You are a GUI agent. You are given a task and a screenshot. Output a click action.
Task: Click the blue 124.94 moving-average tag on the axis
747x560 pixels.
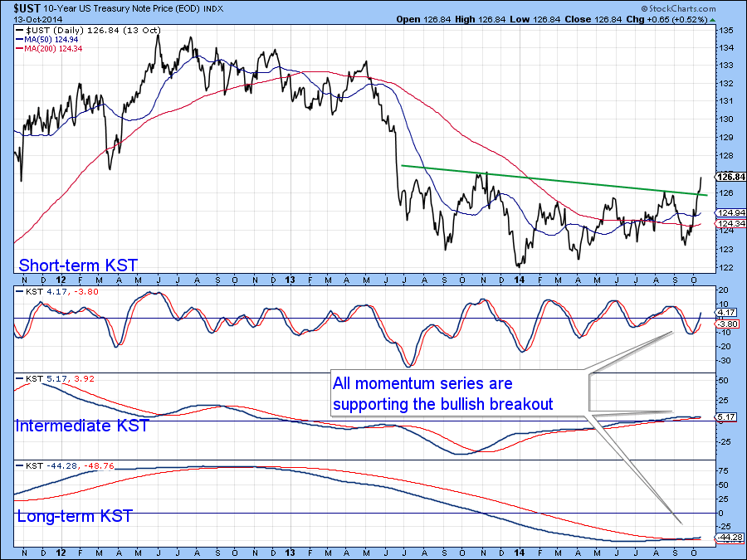[x=730, y=213]
